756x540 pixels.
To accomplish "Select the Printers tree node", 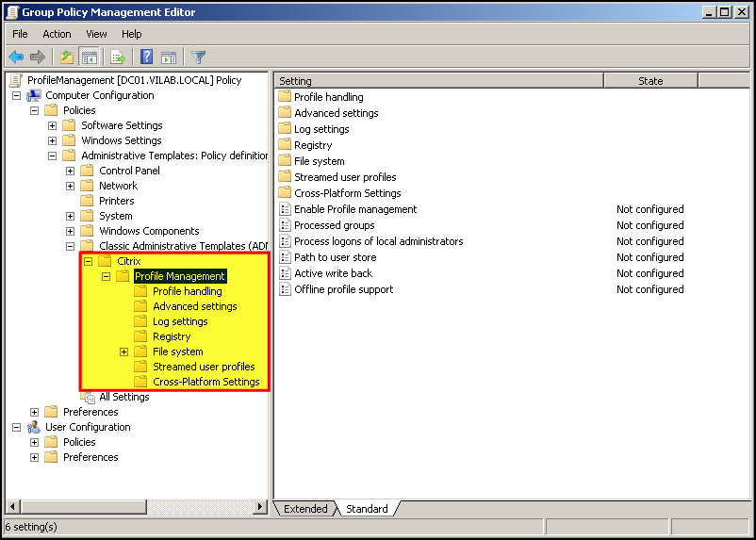I will (116, 201).
